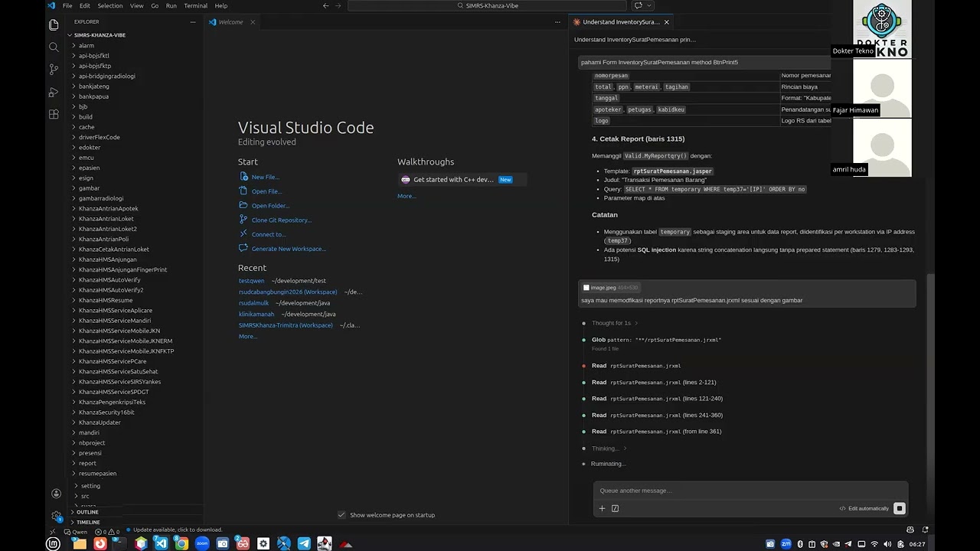This screenshot has height=551, width=980.
Task: Expand the 'Thought for 1s' reasoning
Action: point(615,323)
